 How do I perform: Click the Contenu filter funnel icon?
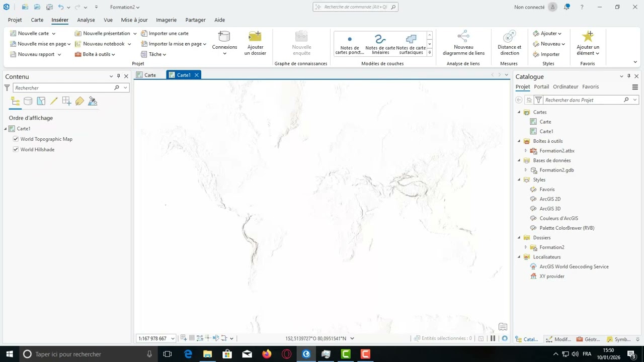7,87
